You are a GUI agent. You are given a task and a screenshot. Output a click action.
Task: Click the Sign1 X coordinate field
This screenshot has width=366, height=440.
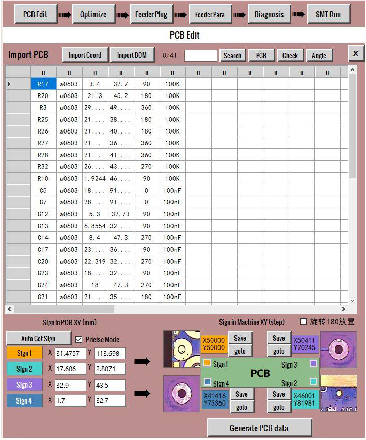(x=70, y=353)
